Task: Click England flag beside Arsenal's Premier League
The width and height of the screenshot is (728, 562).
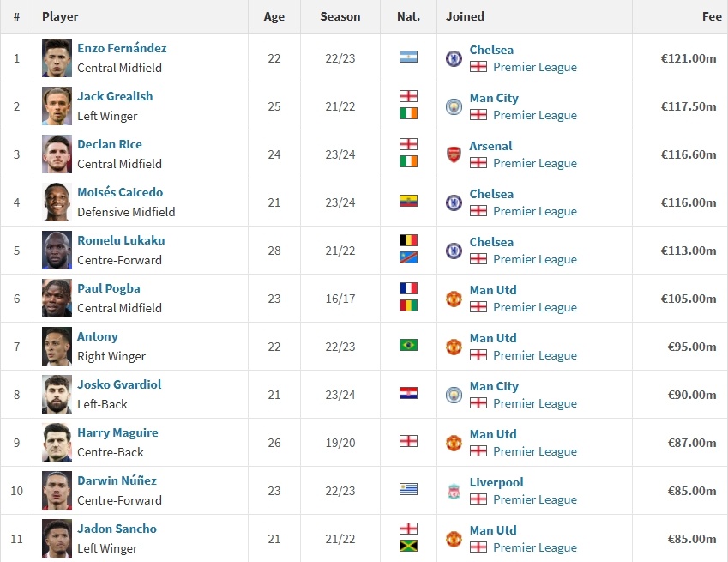Action: (x=478, y=163)
